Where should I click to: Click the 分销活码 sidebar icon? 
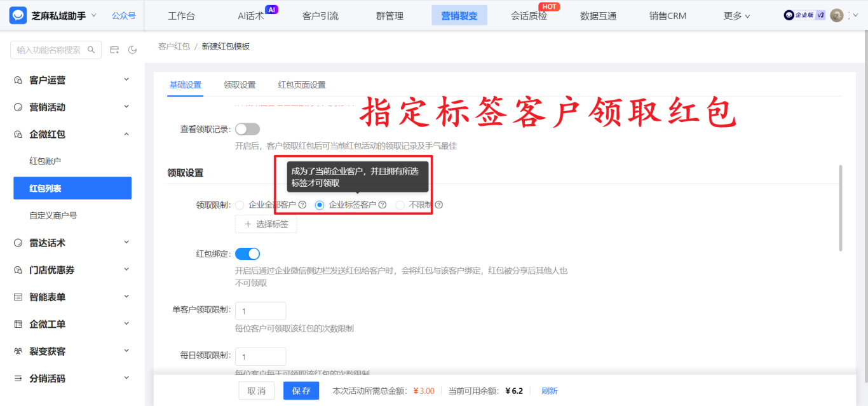click(x=18, y=378)
